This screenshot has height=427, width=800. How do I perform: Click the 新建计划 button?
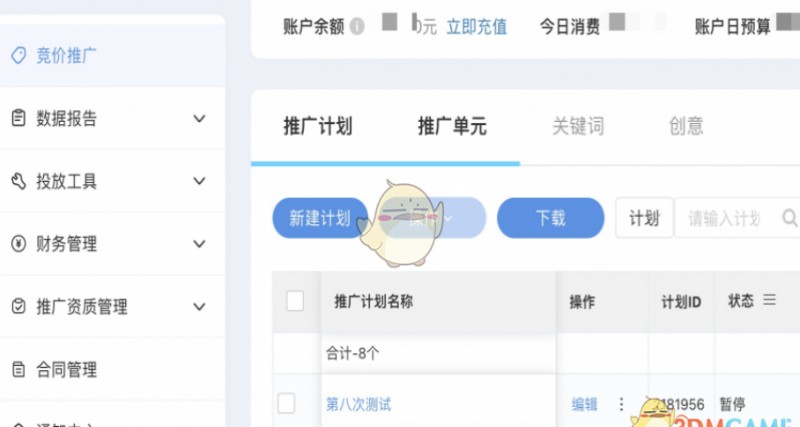coord(320,218)
